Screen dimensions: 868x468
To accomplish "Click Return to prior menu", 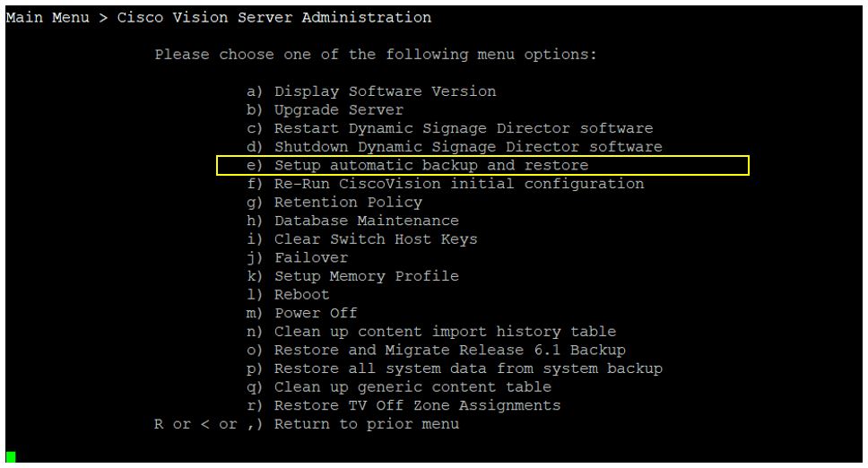I will tap(366, 423).
